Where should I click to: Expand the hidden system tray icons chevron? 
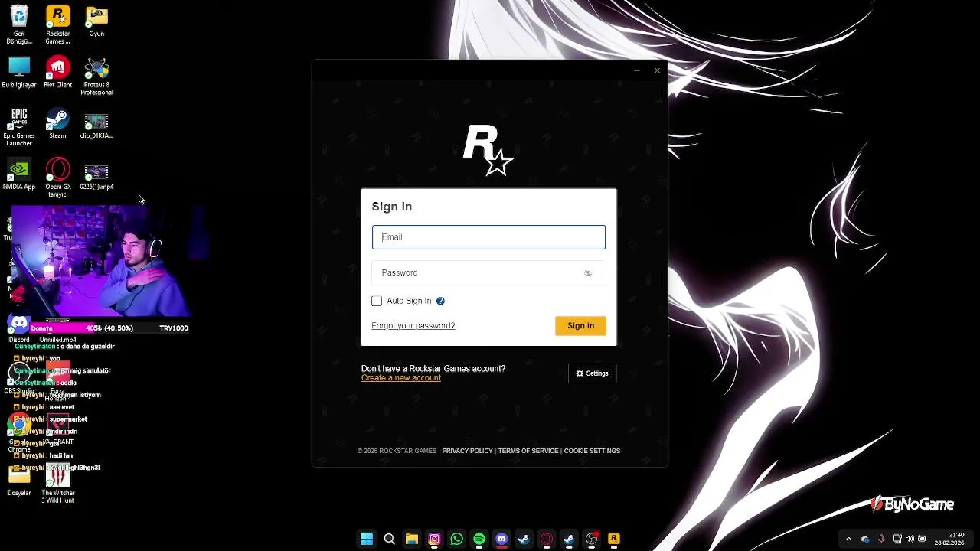coord(848,540)
